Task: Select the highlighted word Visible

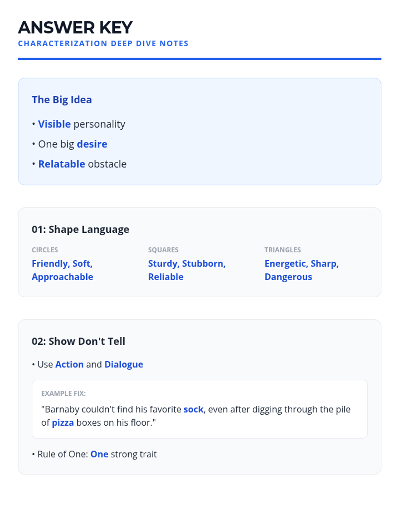Action: click(x=54, y=124)
